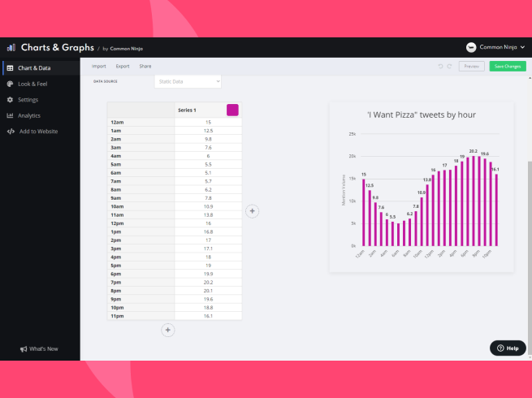Viewport: 532px width, 398px height.
Task: Open the Data Source dropdown
Action: click(x=188, y=81)
